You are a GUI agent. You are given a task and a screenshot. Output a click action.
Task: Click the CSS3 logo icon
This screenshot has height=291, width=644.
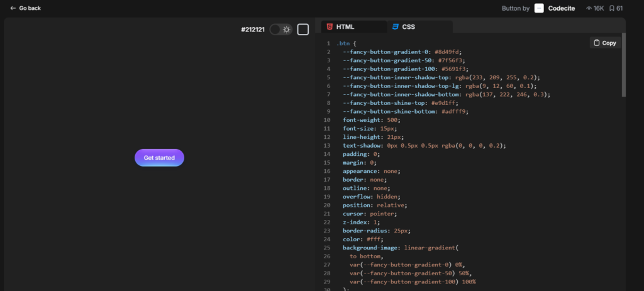click(x=395, y=26)
